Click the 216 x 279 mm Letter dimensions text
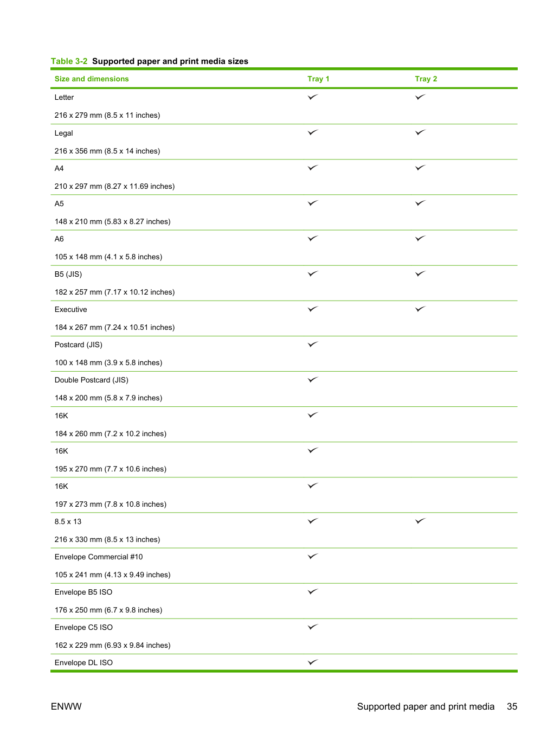The image size is (560, 746). coord(107,115)
